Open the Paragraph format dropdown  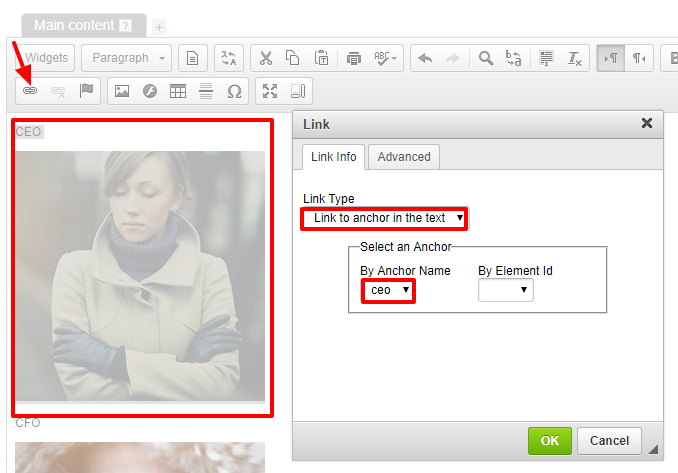[126, 58]
